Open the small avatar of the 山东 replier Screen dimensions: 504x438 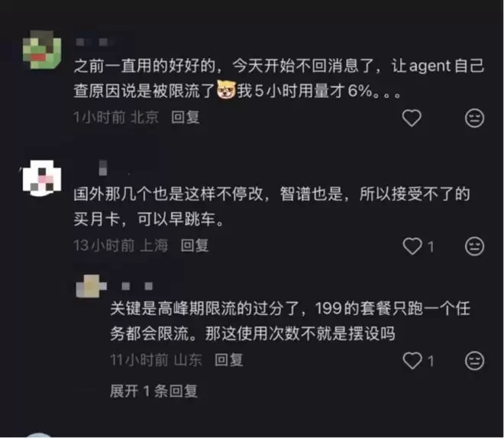click(91, 286)
